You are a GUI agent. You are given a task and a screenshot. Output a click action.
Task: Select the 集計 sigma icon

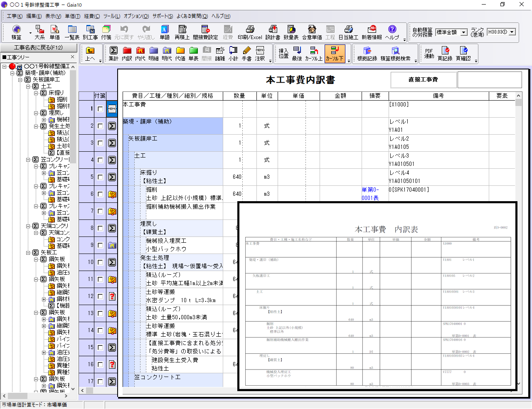click(113, 54)
